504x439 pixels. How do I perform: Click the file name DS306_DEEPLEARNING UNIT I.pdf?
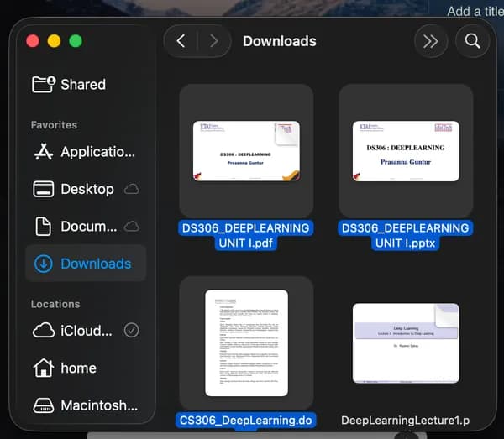(246, 235)
